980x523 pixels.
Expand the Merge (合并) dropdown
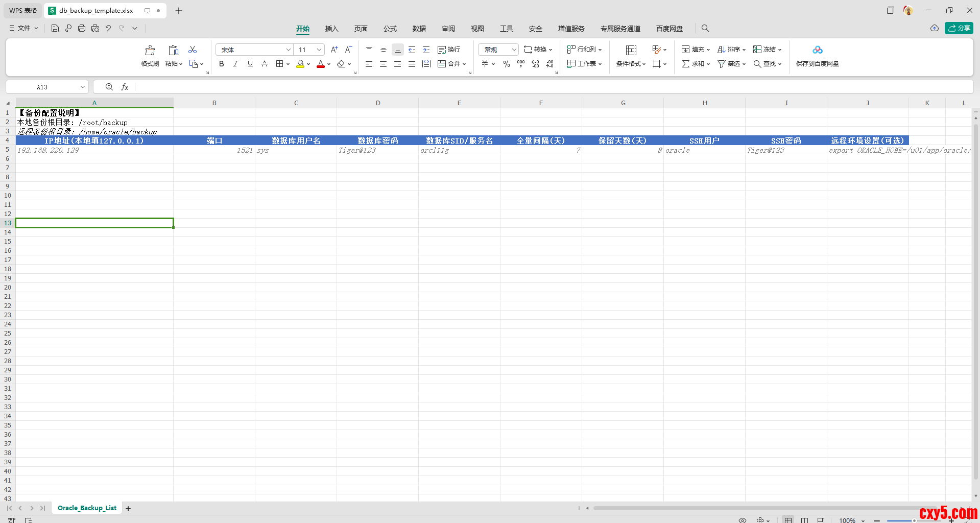tap(464, 64)
